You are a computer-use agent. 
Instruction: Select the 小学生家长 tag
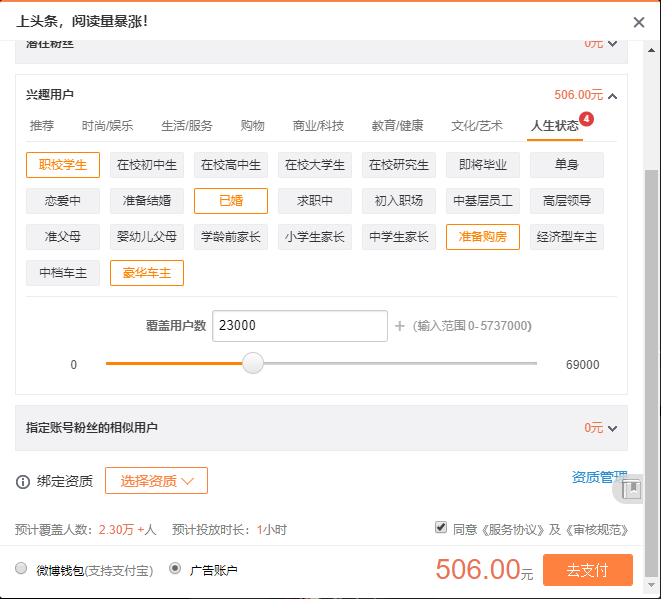(315, 237)
